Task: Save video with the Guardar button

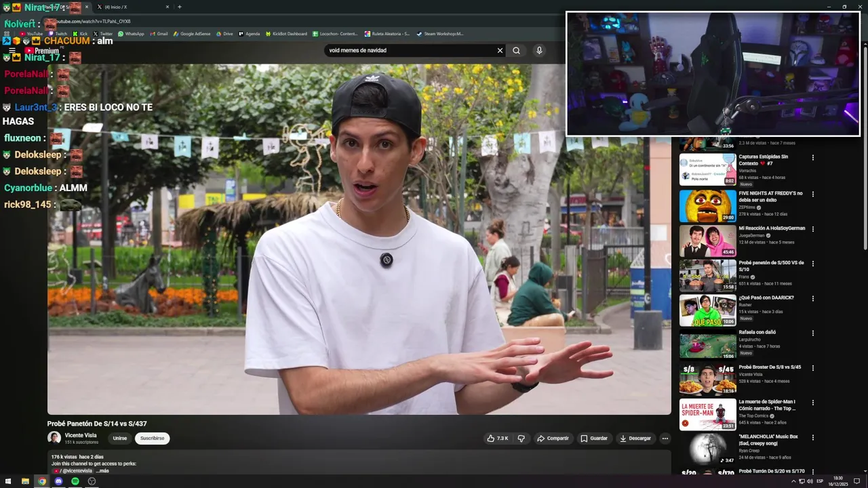Action: click(594, 439)
